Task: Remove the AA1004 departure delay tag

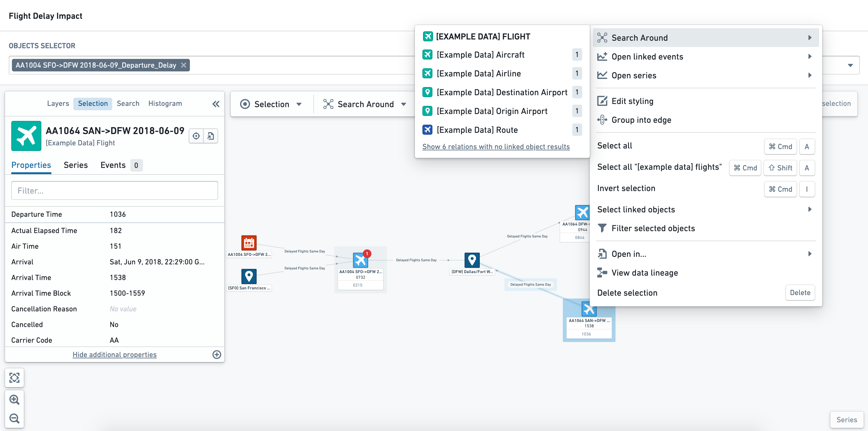Action: [184, 65]
